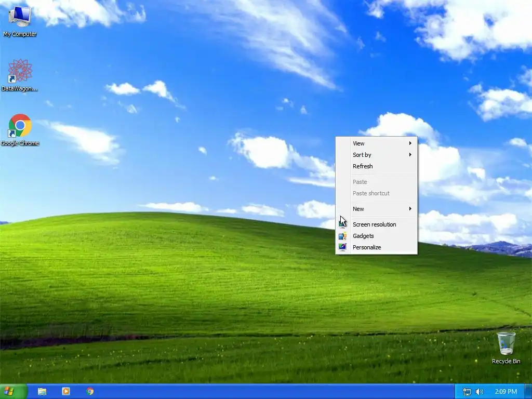Expand the New submenu arrow

tap(410, 209)
